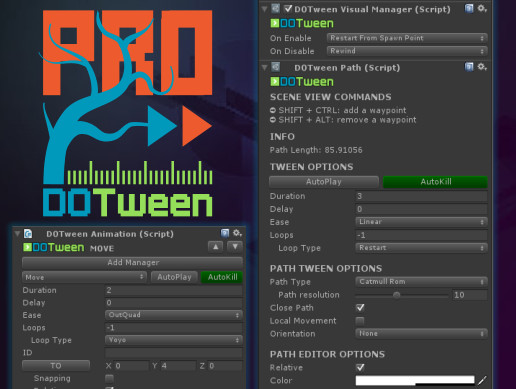Open the path Color swatch

point(415,380)
